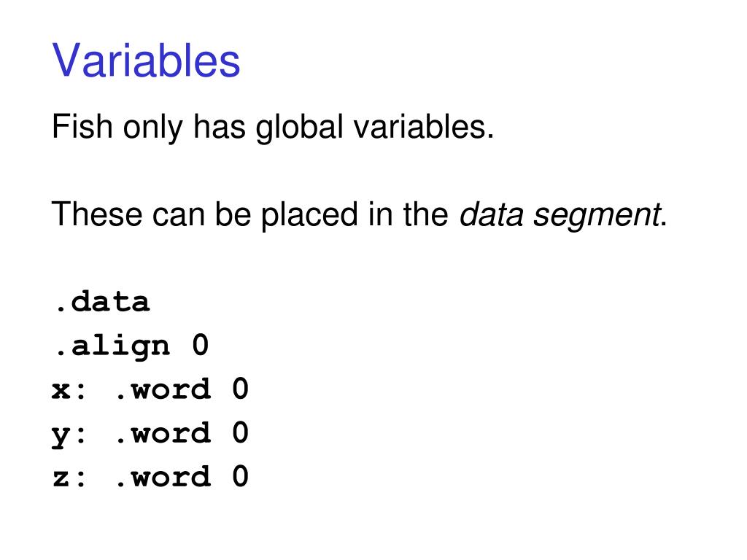747x560 pixels.
Task: Click the .align directive
Action: [112, 346]
